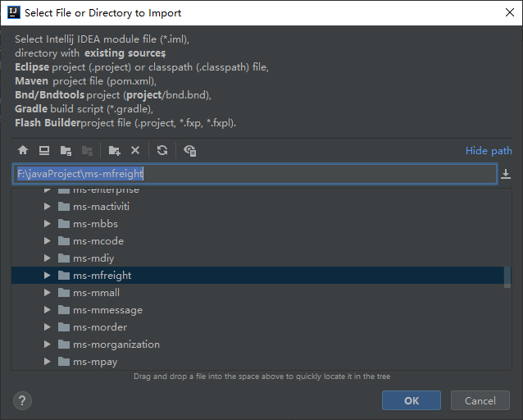Confirm selection with OK button

(x=412, y=400)
